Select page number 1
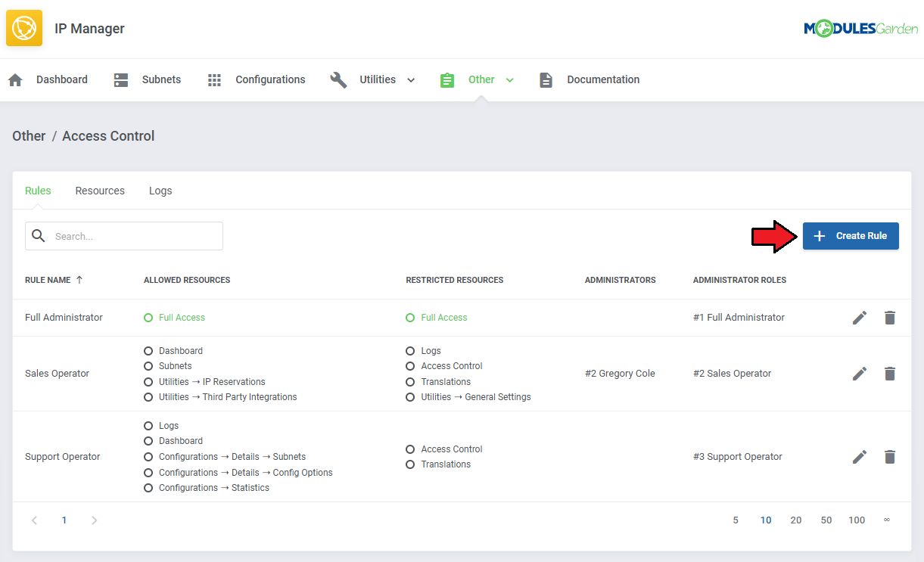 coord(64,520)
